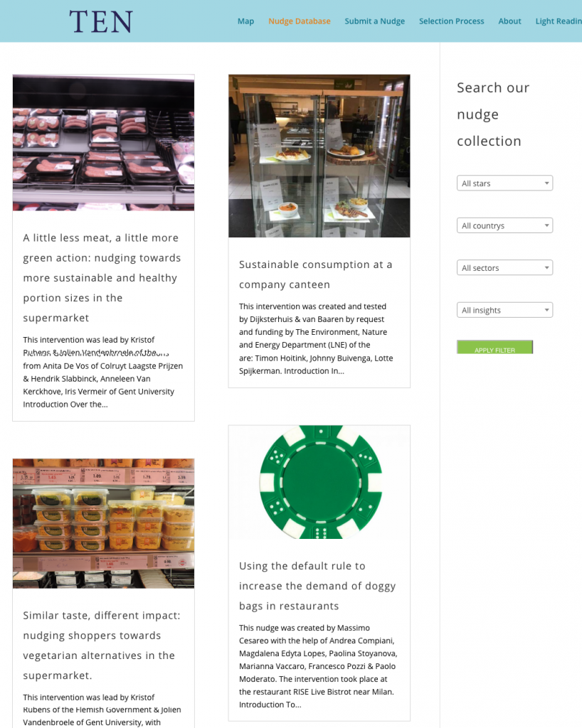582x728 pixels.
Task: Open the Map menu item
Action: pyautogui.click(x=245, y=21)
